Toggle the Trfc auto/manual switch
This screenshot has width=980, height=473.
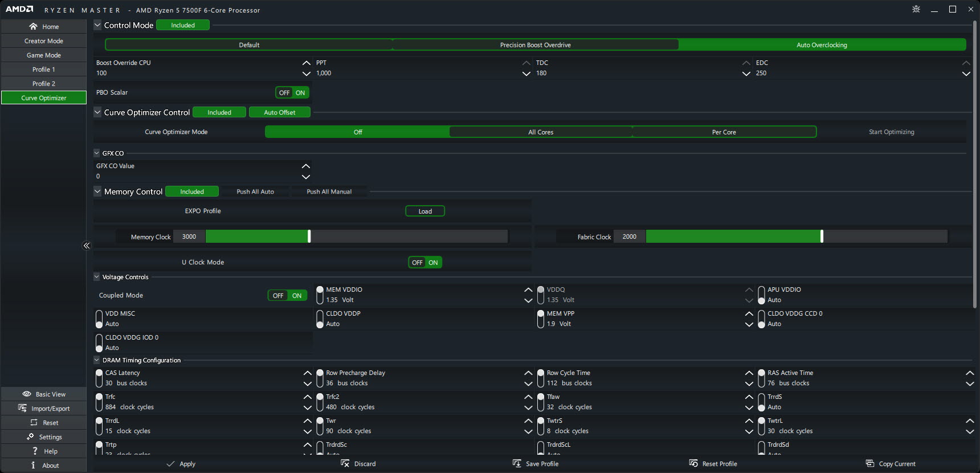pyautogui.click(x=99, y=402)
